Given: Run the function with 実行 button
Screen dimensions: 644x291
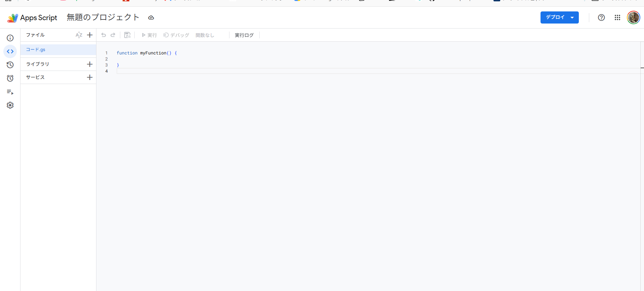Looking at the screenshot, I should (x=149, y=35).
